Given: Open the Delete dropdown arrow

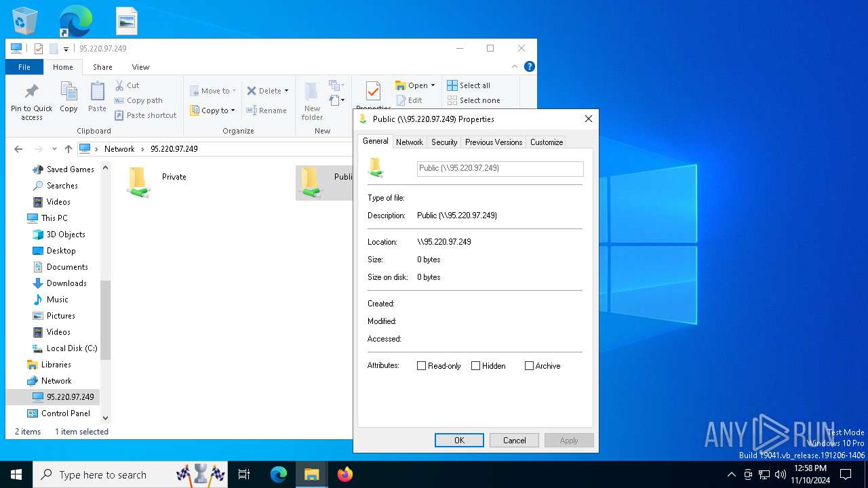Looking at the screenshot, I should coord(286,91).
